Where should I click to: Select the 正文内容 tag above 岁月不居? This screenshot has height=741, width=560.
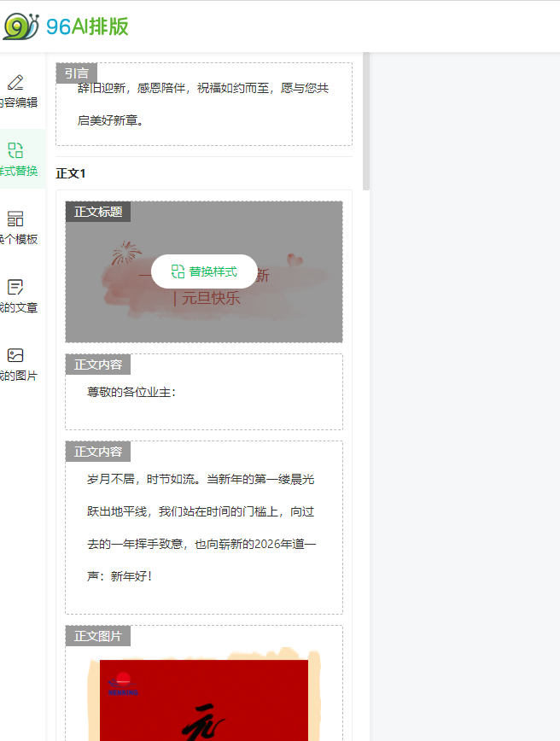pyautogui.click(x=98, y=452)
